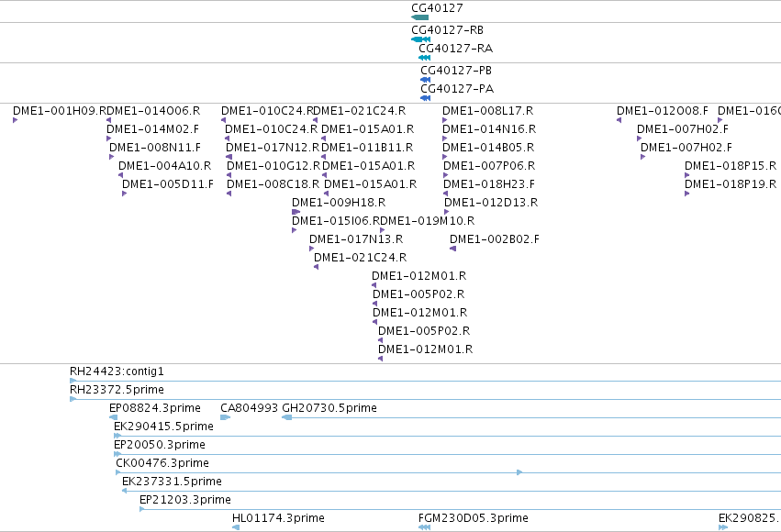Select the DME1-008C18.R feature label
This screenshot has width=781, height=532.
pos(273,184)
